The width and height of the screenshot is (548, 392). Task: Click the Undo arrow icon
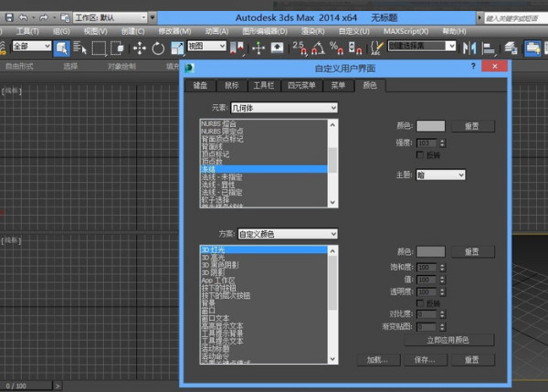point(24,17)
